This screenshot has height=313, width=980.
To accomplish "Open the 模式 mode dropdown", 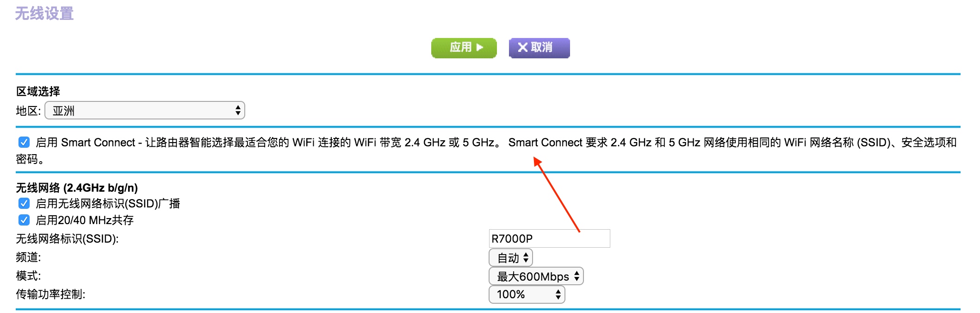I will point(534,276).
